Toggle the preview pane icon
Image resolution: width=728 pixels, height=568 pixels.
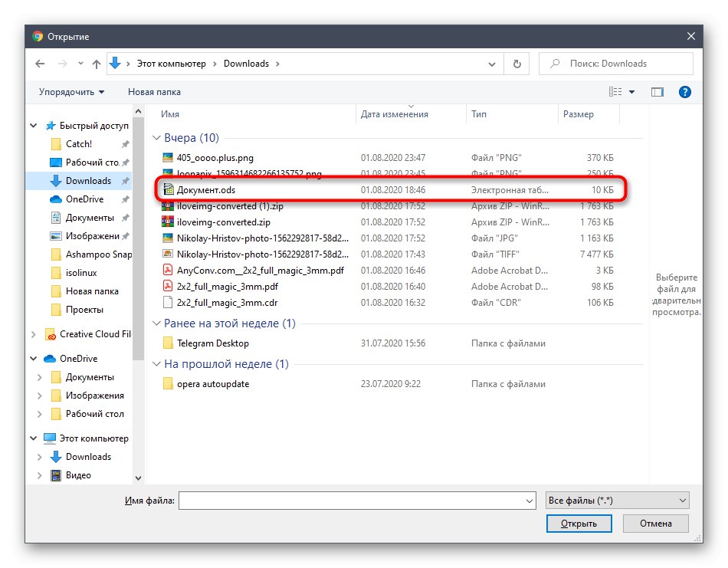click(x=657, y=92)
